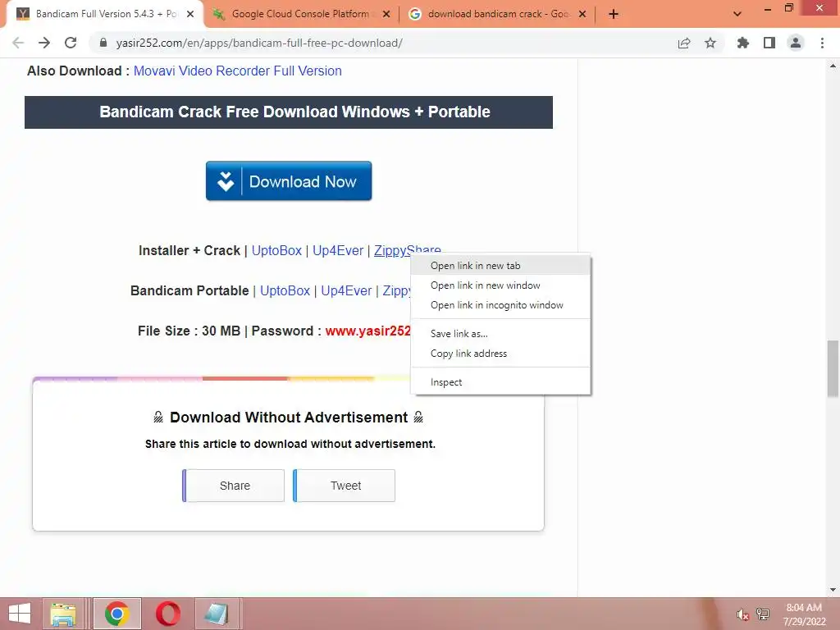840x630 pixels.
Task: Click the page vertical scrollbar thumb
Action: tap(833, 368)
